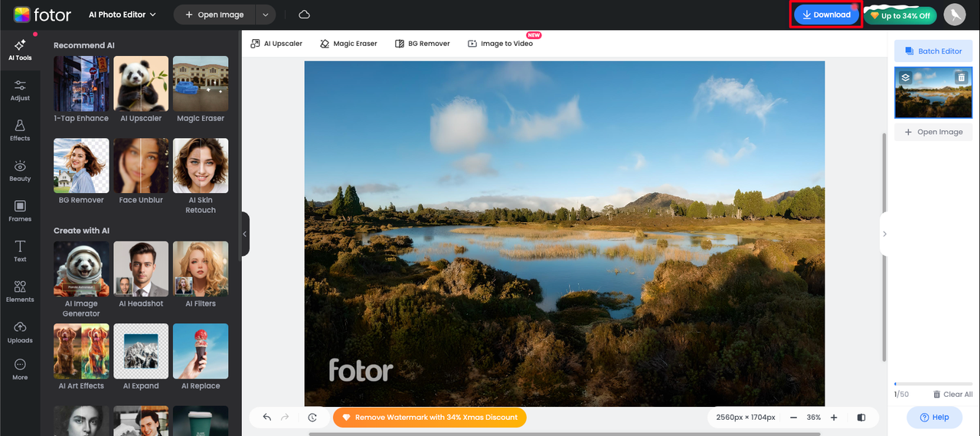Select the Magic Eraser toolbar tool
The height and width of the screenshot is (436, 980).
click(x=348, y=44)
